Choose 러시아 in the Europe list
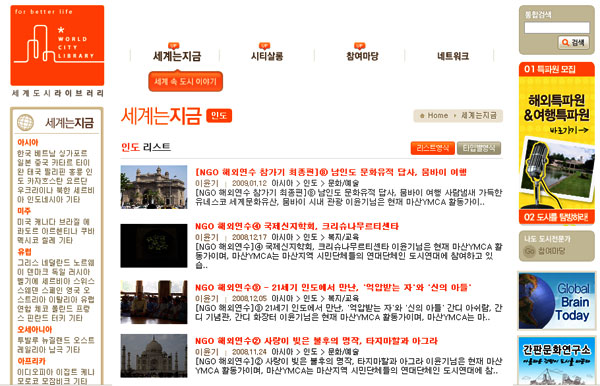Image resolution: width=600 pixels, height=386 pixels. point(78,272)
